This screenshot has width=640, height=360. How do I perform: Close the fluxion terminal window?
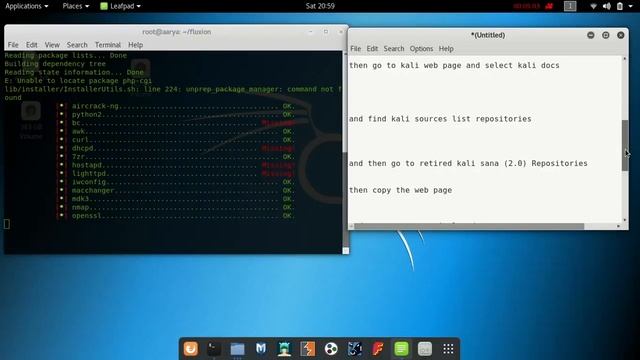[x=341, y=31]
